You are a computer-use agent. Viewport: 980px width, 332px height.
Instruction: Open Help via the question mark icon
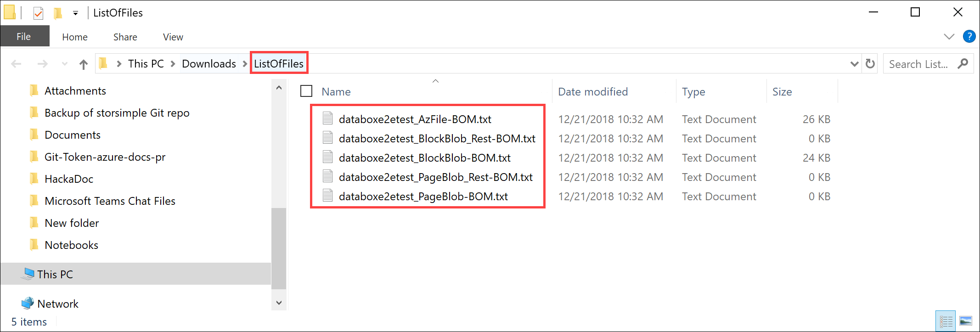(969, 36)
